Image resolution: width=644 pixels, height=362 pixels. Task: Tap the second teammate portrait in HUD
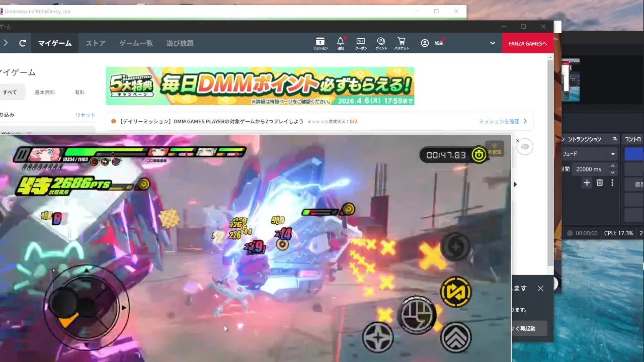coord(157,152)
